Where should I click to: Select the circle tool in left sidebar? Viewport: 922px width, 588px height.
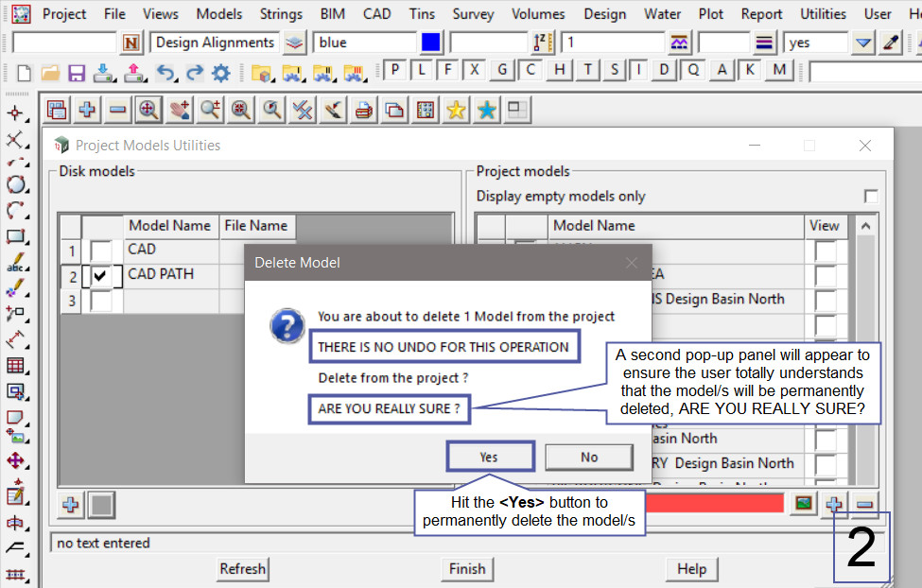(16, 184)
